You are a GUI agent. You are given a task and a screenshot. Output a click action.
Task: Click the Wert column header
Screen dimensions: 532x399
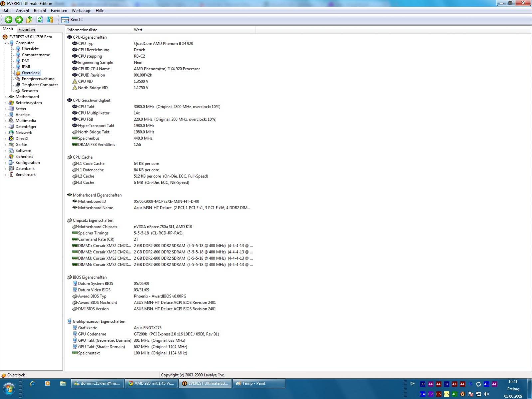tap(194, 30)
